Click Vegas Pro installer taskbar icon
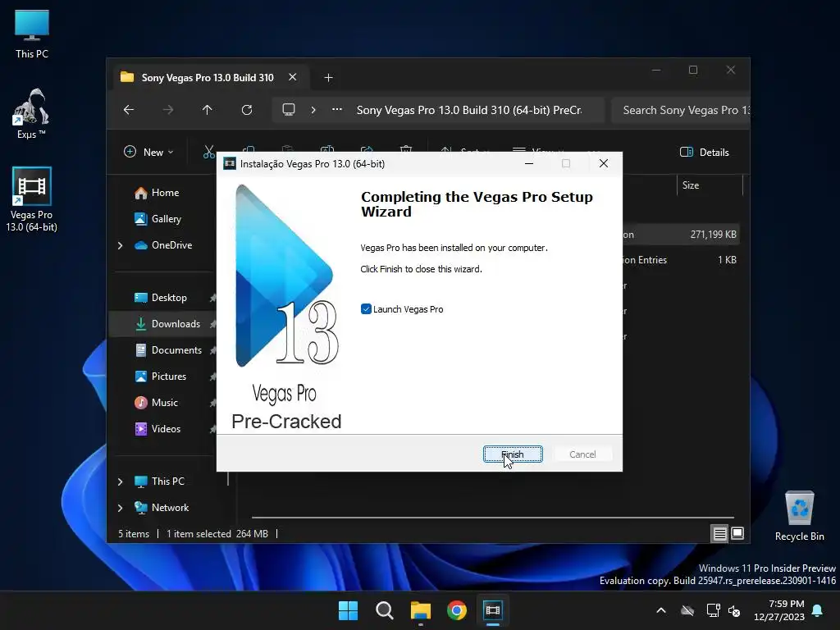This screenshot has height=630, width=840. [x=493, y=610]
